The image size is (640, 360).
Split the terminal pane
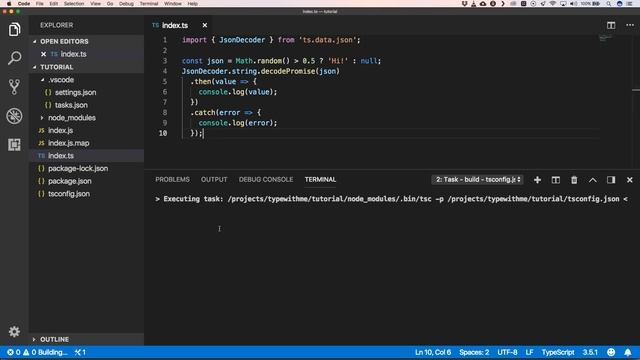pyautogui.click(x=556, y=180)
